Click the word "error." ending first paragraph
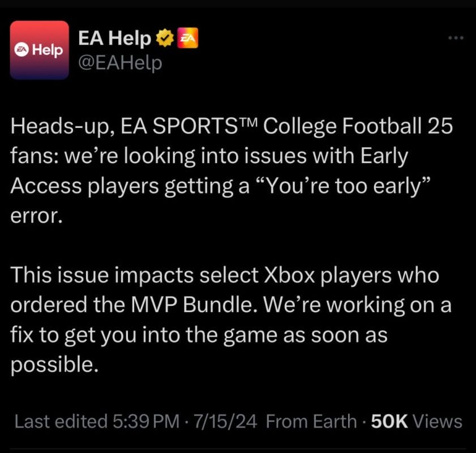Screen dimensions: 476x453 click(x=35, y=217)
